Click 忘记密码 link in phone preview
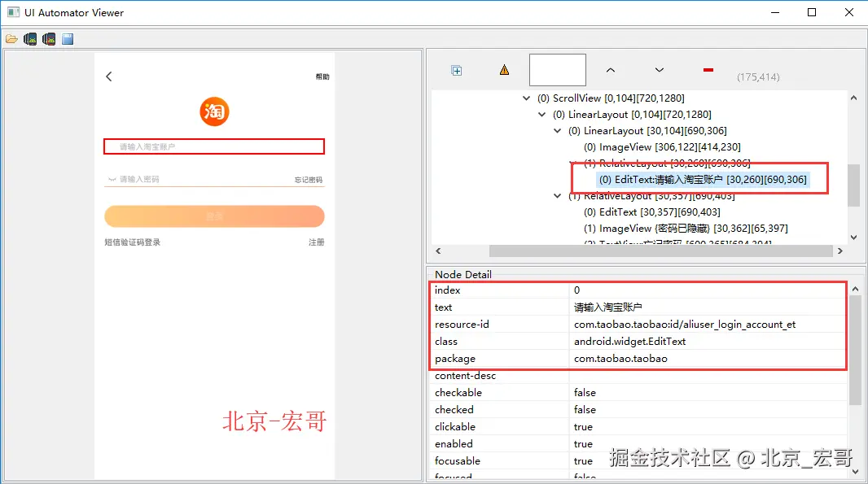This screenshot has height=484, width=868. (309, 180)
